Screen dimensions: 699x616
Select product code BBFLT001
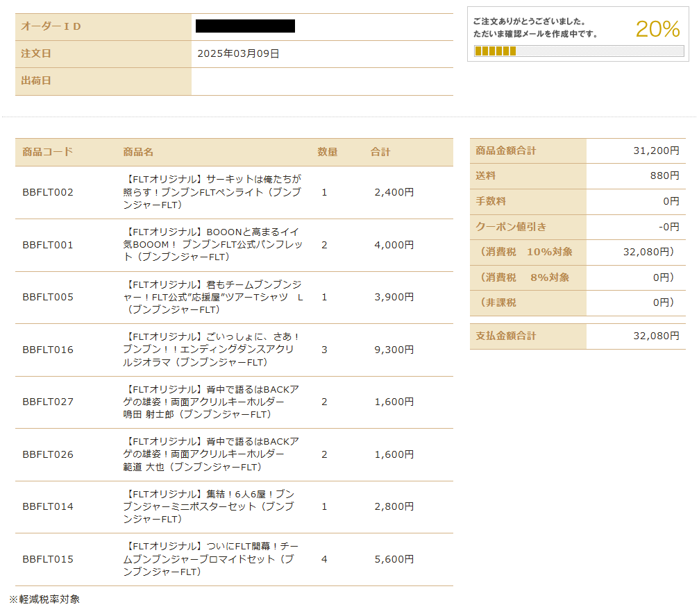point(48,245)
